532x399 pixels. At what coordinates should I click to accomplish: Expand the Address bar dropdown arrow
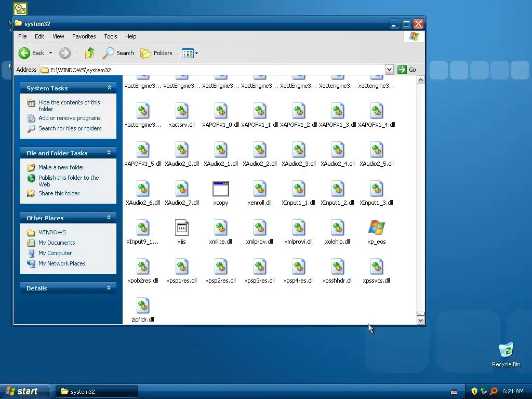click(x=389, y=70)
